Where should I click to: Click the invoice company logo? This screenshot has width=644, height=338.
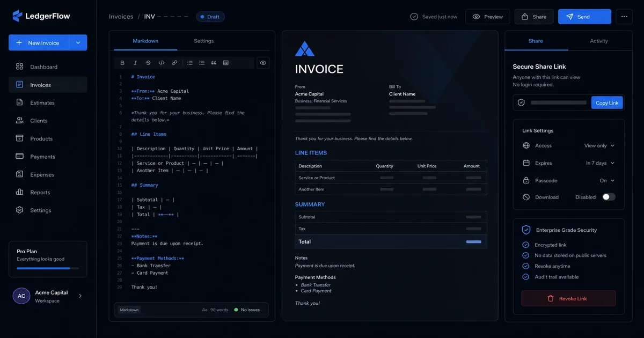pyautogui.click(x=305, y=49)
